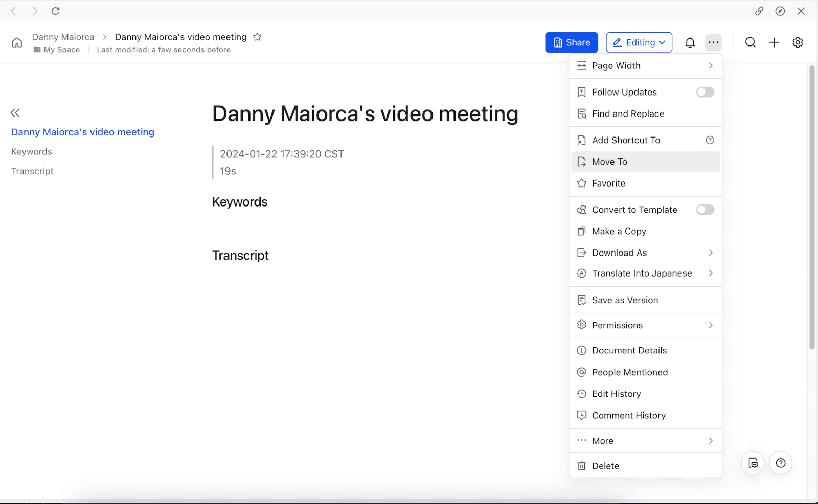Toggle Convert to Template switch
The image size is (818, 504).
point(705,210)
